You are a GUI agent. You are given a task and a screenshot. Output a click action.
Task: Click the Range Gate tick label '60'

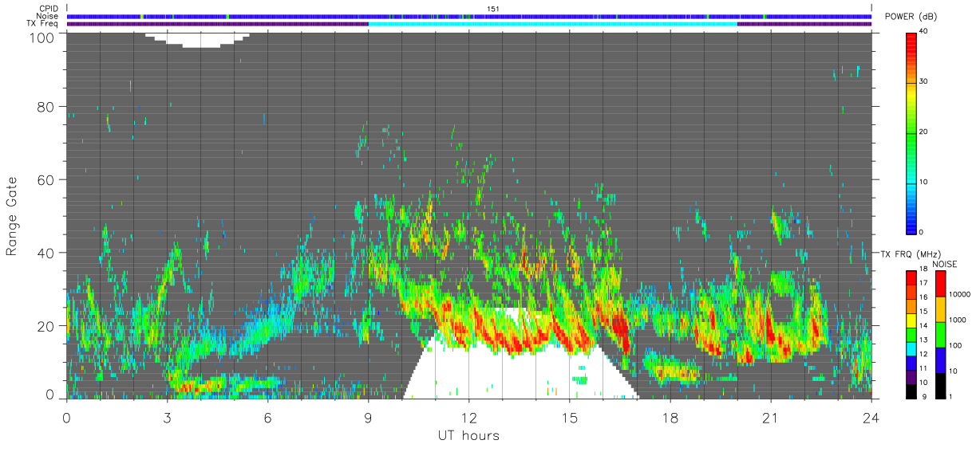[x=47, y=180]
